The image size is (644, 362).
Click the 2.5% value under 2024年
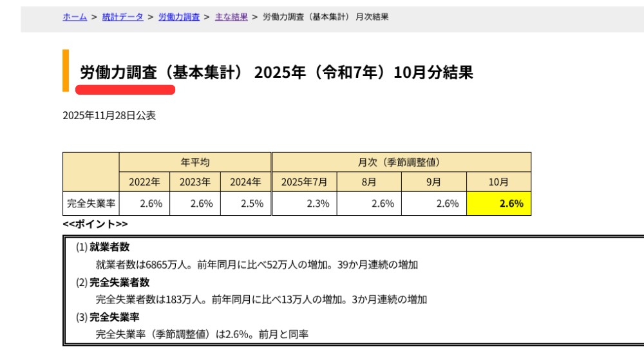tap(245, 204)
